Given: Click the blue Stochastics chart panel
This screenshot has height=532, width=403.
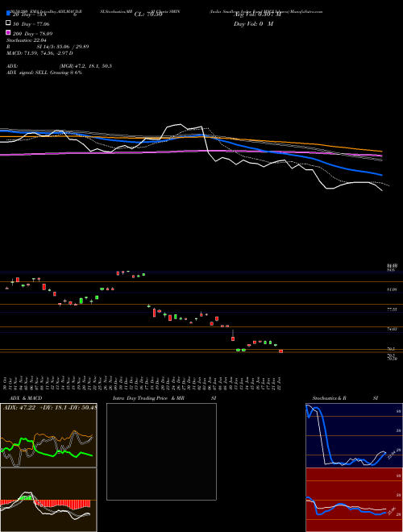Looking at the screenshot, I should [x=354, y=435].
